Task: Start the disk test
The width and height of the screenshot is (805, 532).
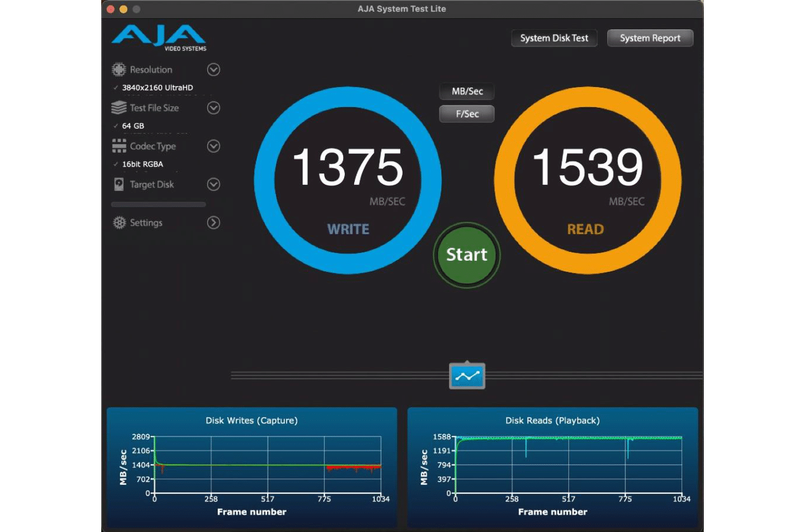Action: click(467, 255)
